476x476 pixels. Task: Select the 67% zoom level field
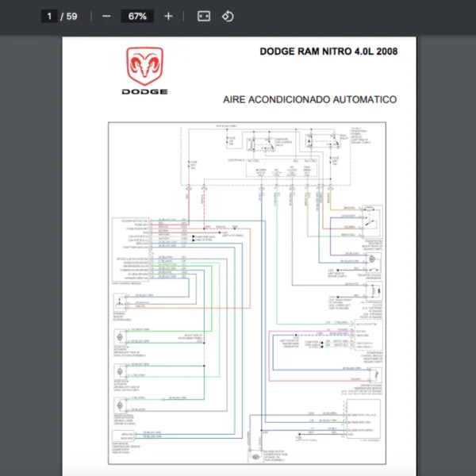pos(137,16)
